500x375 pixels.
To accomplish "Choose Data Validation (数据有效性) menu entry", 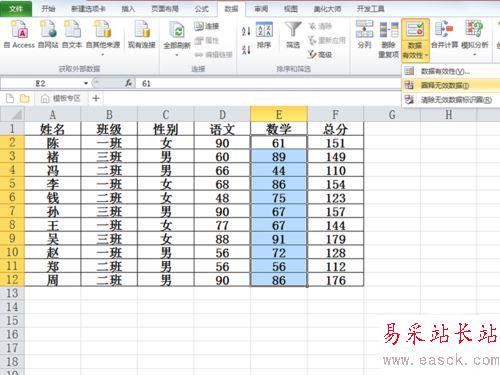I will [451, 71].
